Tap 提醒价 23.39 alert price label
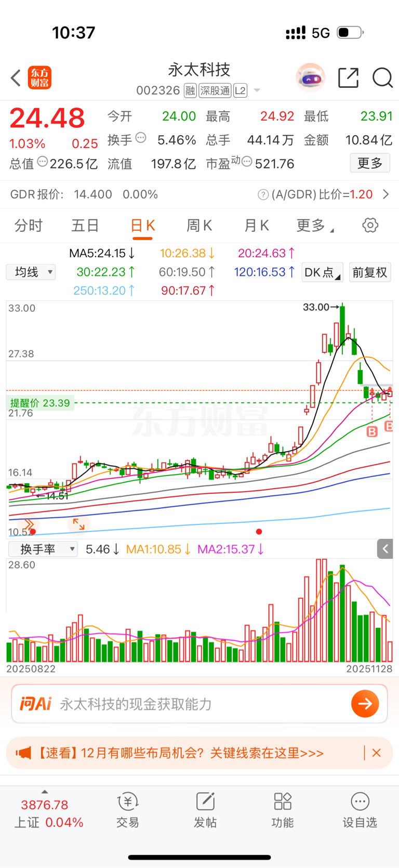The width and height of the screenshot is (399, 868). coord(40,403)
